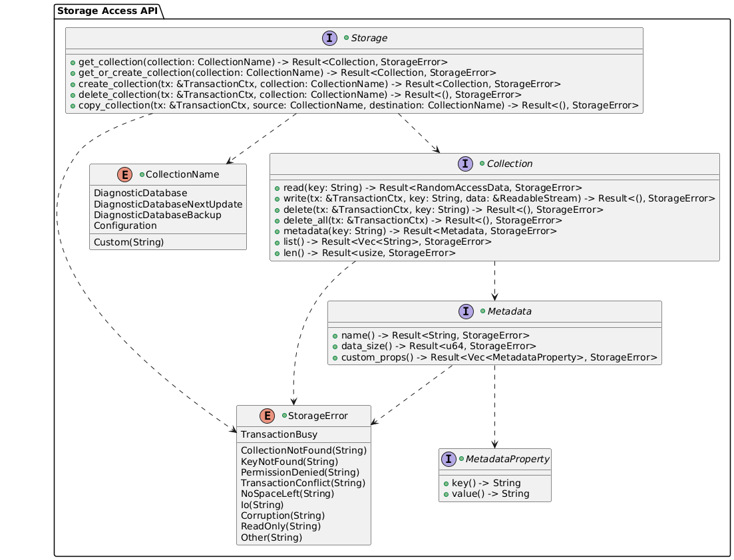Screen dimensions: 734x560
Task: Select the Metadata interface title
Action: pos(509,311)
